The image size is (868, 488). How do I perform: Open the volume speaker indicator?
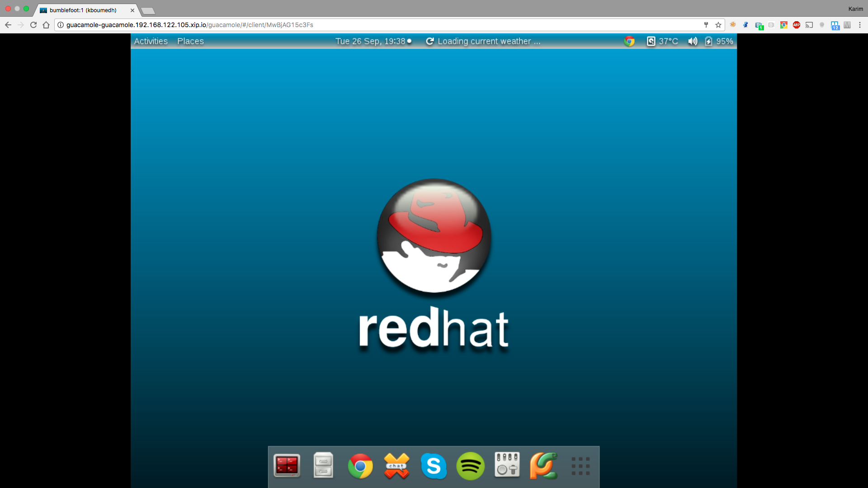[692, 41]
